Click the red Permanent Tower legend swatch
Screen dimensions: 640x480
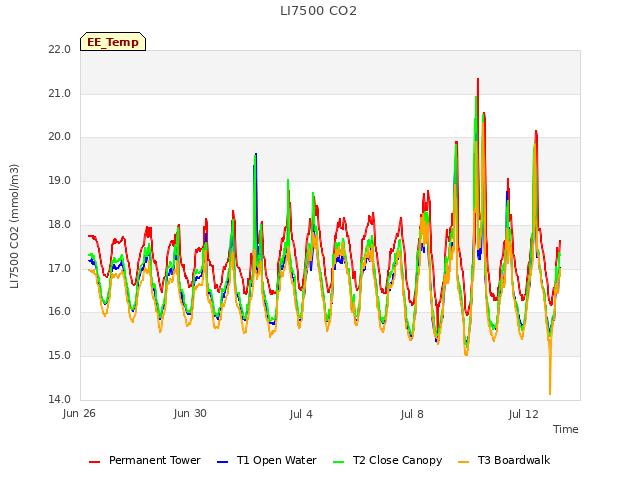(94, 462)
